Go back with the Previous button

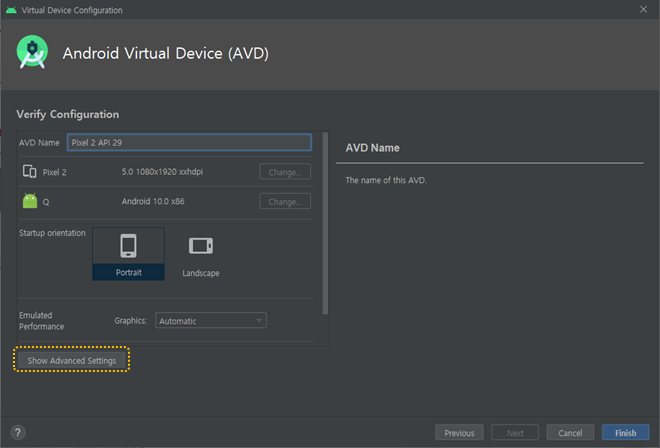(459, 432)
